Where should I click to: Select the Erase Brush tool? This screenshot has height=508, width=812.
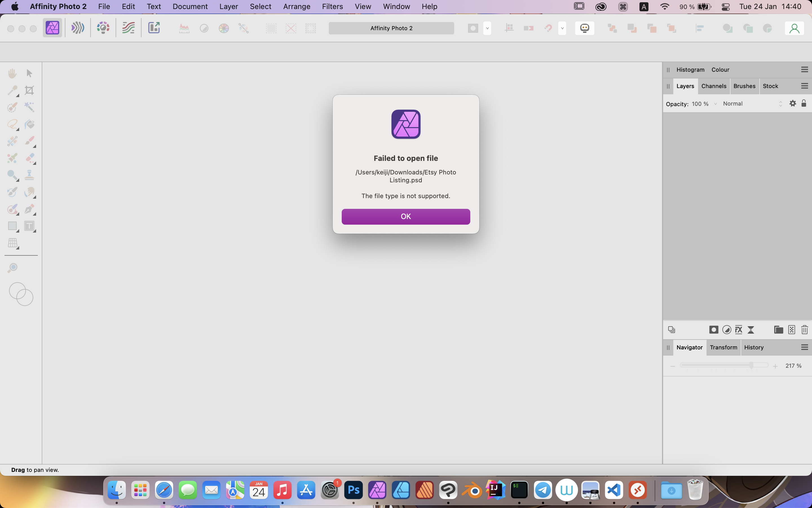29,158
